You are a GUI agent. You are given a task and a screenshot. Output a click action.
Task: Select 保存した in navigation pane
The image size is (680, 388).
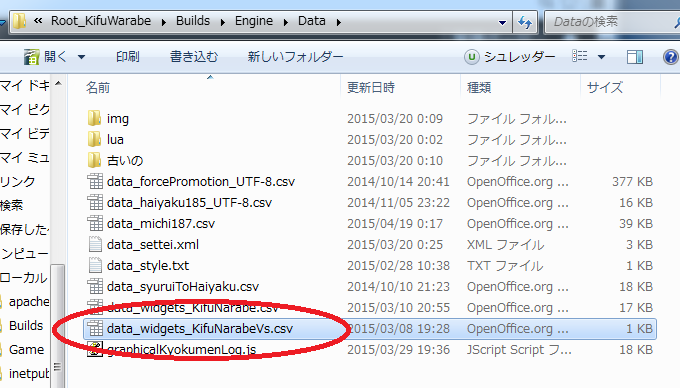25,229
